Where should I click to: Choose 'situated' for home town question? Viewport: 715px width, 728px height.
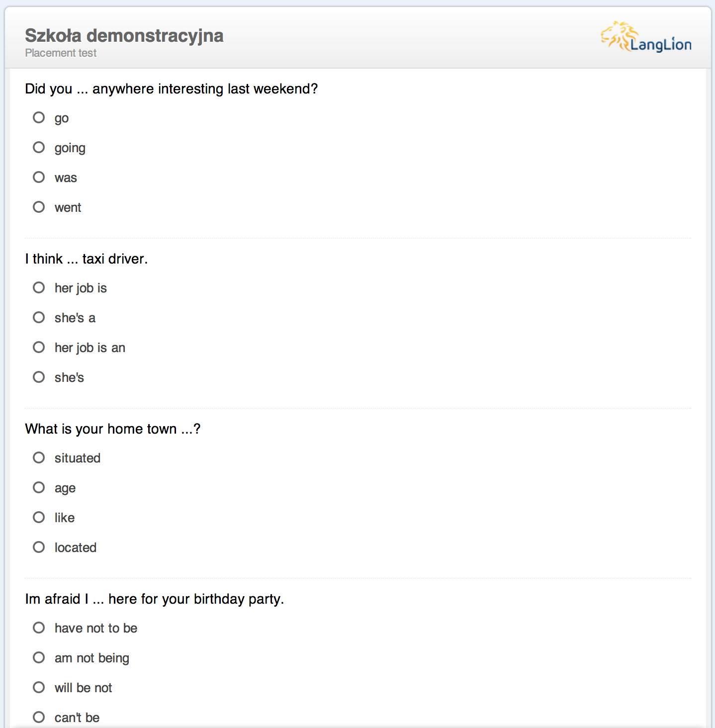(x=39, y=458)
